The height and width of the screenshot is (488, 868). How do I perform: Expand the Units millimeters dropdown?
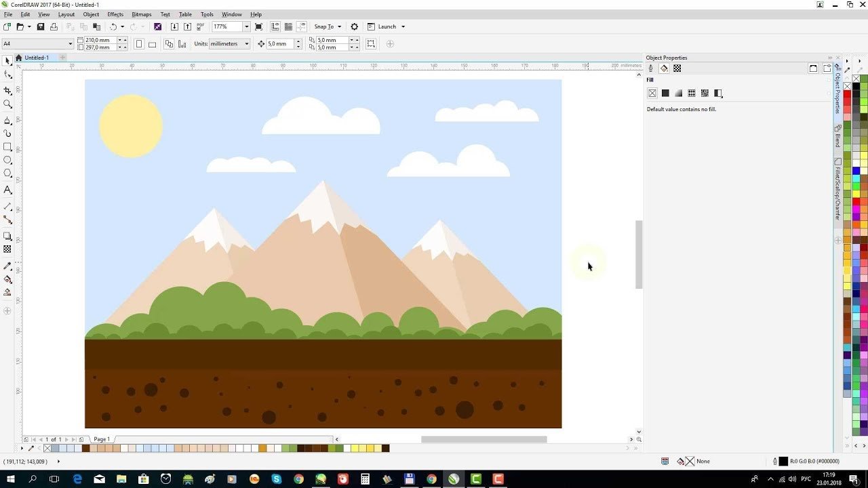tap(245, 44)
